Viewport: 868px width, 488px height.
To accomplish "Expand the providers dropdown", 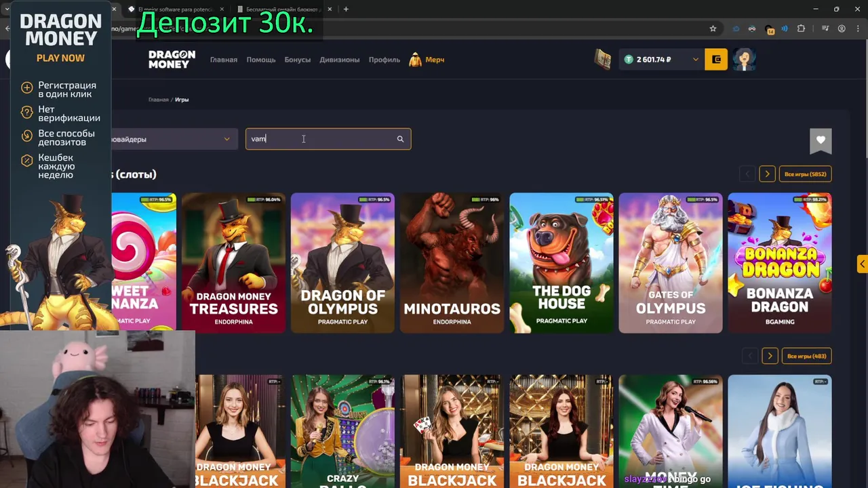I will [x=175, y=139].
